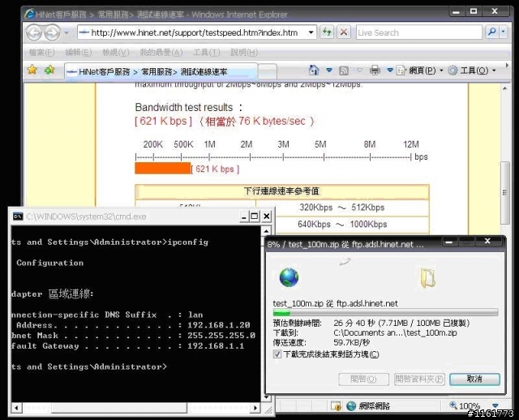Add to Favorites with star-plus icon

point(49,70)
